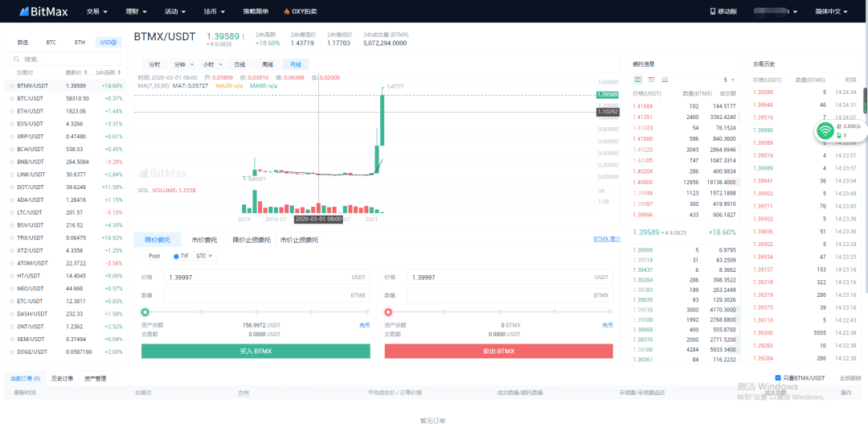Open the 法币 navigation dropdown
Screen dimensions: 868x424
coord(215,11)
